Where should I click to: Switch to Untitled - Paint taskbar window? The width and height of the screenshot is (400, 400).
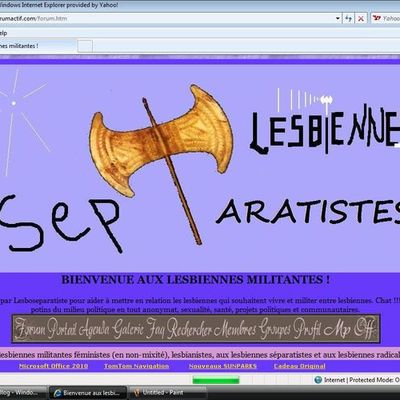click(168, 393)
